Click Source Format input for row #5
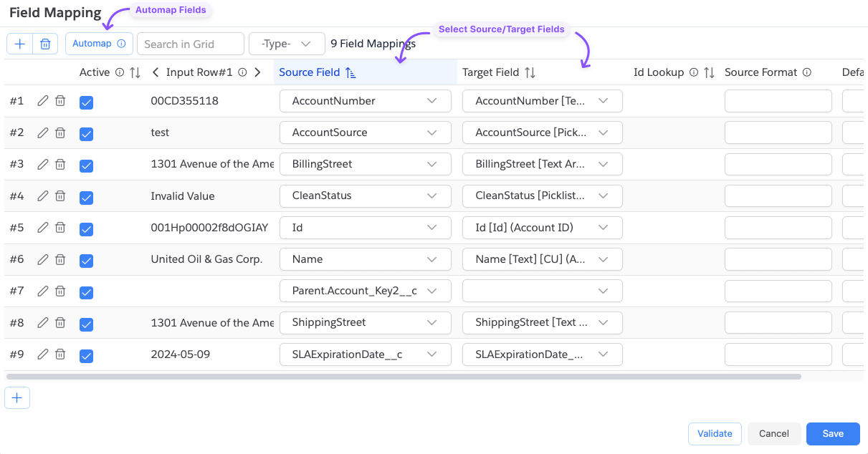868x454 pixels. point(778,228)
